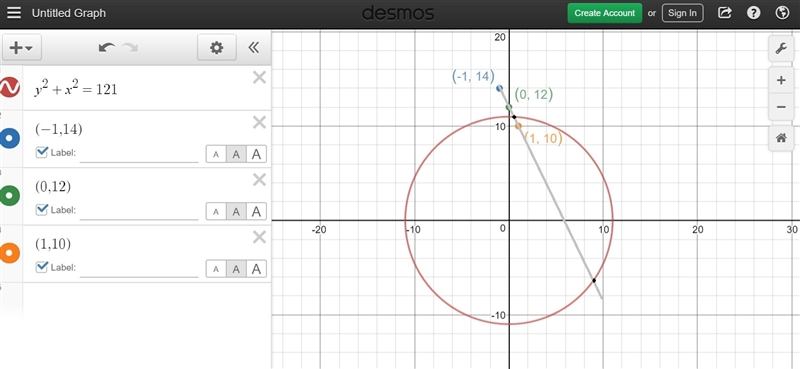Open graph settings wrench
This screenshot has height=369, width=800.
tap(781, 49)
